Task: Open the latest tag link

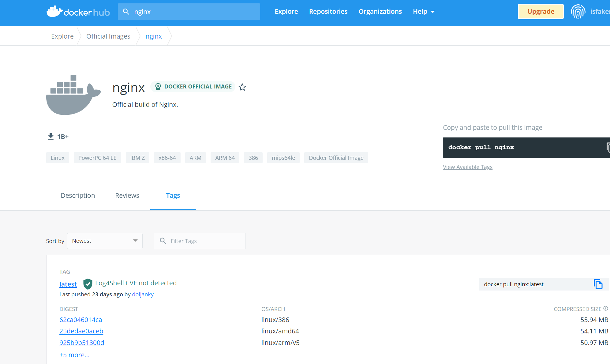Action: pos(68,284)
